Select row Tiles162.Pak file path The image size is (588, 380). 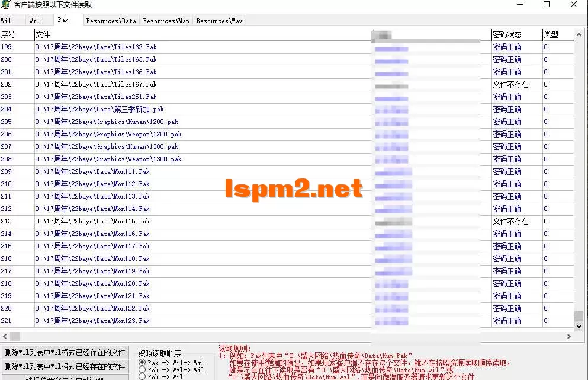pyautogui.click(x=96, y=47)
